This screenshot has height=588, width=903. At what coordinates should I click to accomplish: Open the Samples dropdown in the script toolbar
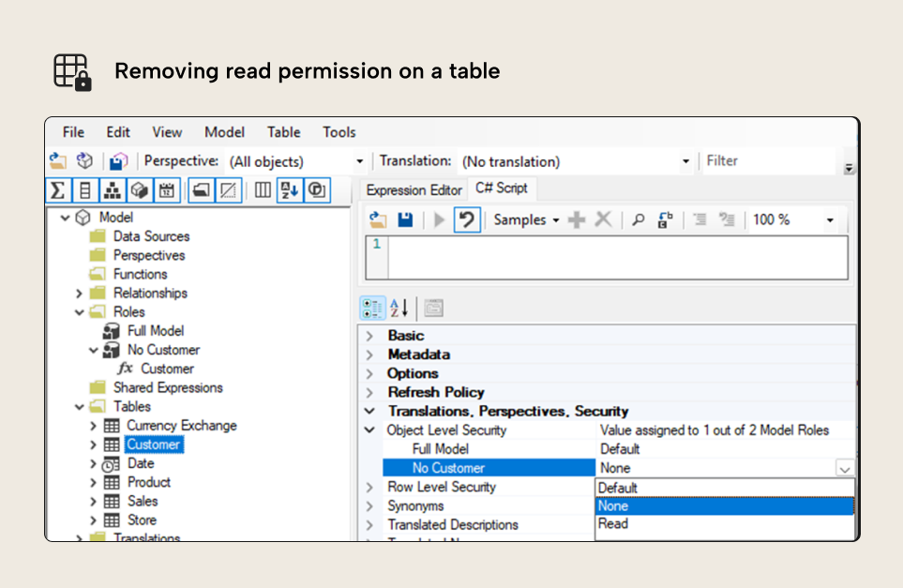tap(525, 219)
